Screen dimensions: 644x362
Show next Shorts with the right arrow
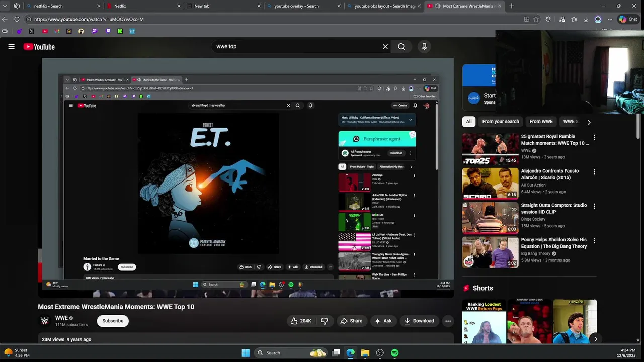pyautogui.click(x=595, y=339)
